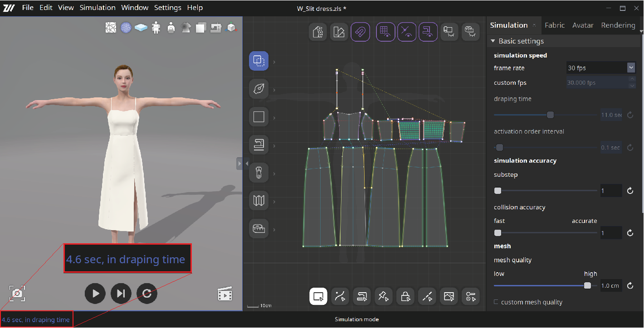Viewport: 644px width, 328px height.
Task: Click the lock selection tool
Action: point(405,296)
